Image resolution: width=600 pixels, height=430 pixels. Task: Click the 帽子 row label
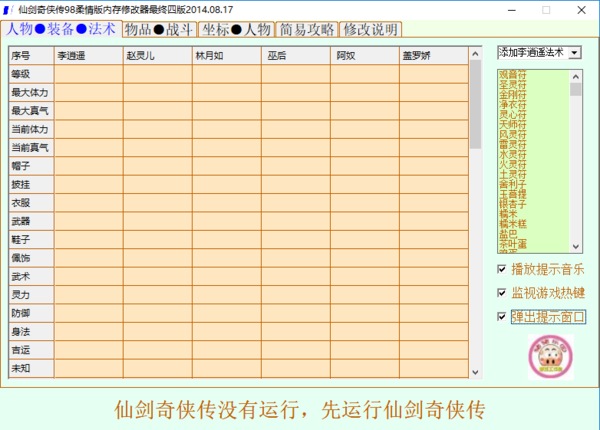[31, 166]
